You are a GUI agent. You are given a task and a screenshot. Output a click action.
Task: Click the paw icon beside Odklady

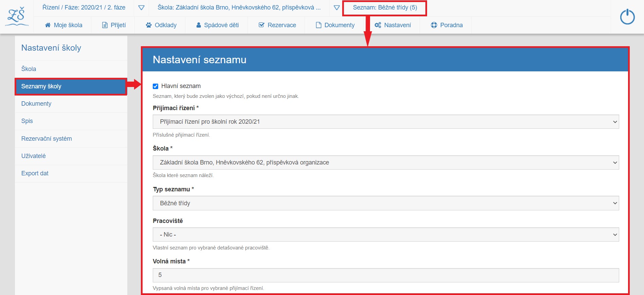point(149,25)
